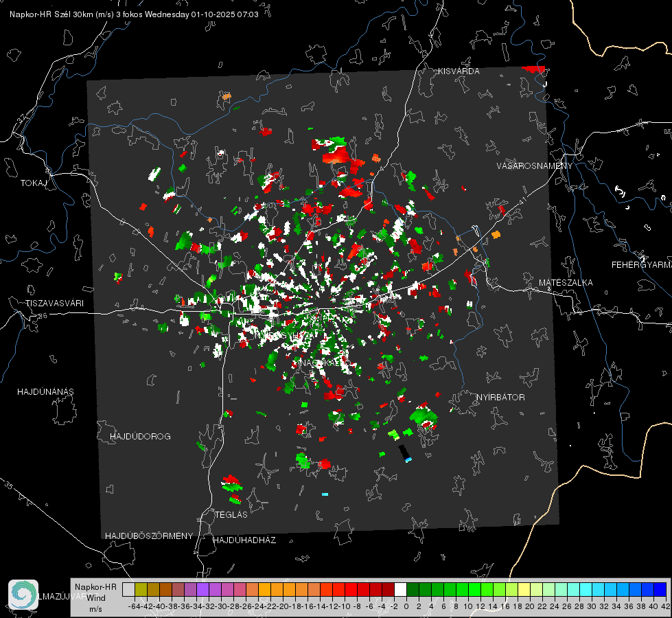Select the HAJDÚHADHÁZ town label
This screenshot has width=672, height=618.
[244, 540]
